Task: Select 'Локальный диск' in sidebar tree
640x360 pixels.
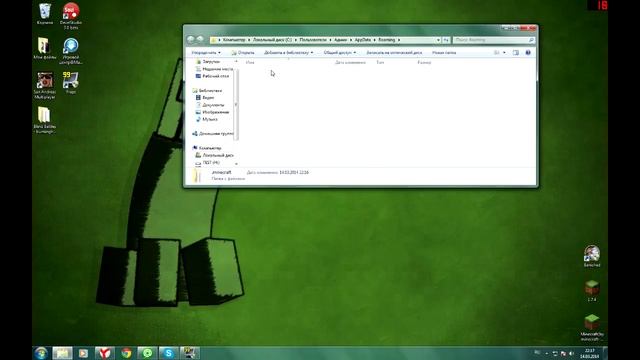Action: (214, 155)
